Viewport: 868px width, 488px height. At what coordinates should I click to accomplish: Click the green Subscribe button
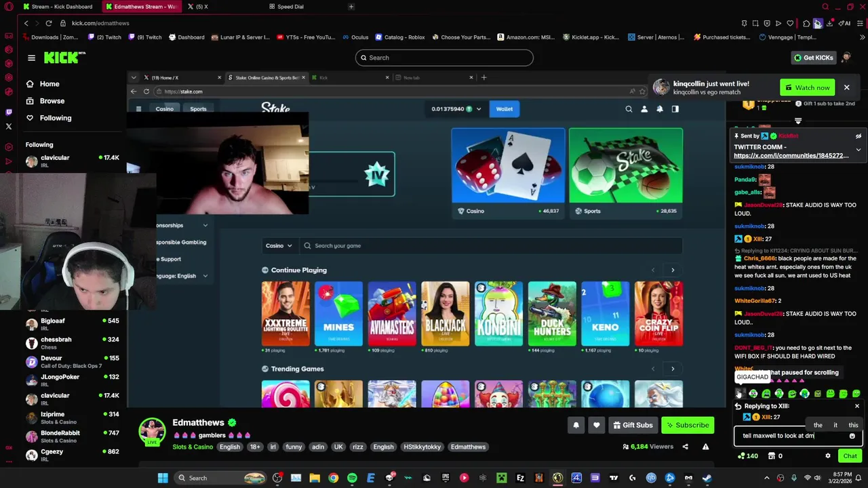click(688, 425)
